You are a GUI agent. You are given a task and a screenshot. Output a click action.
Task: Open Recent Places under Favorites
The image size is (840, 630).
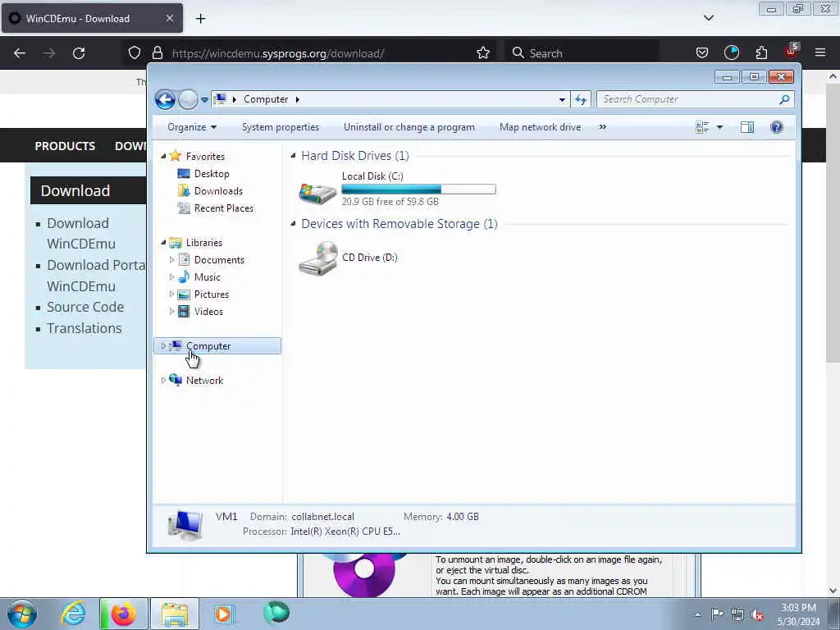[224, 208]
